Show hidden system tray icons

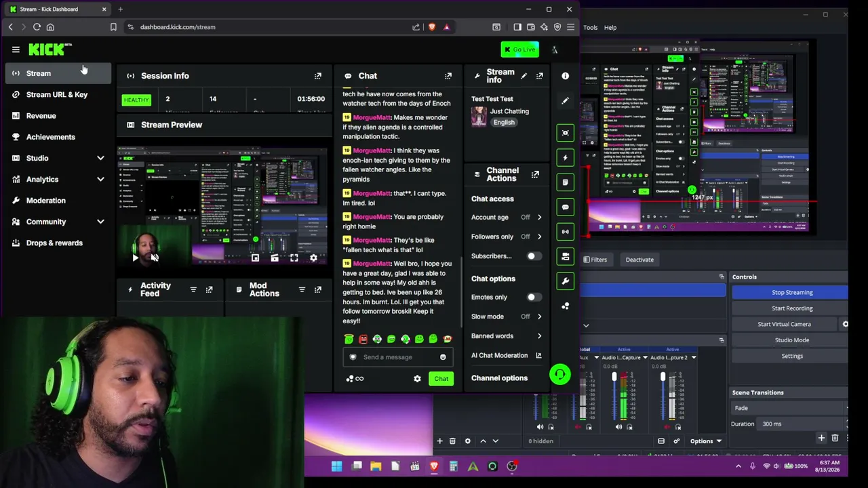click(738, 466)
